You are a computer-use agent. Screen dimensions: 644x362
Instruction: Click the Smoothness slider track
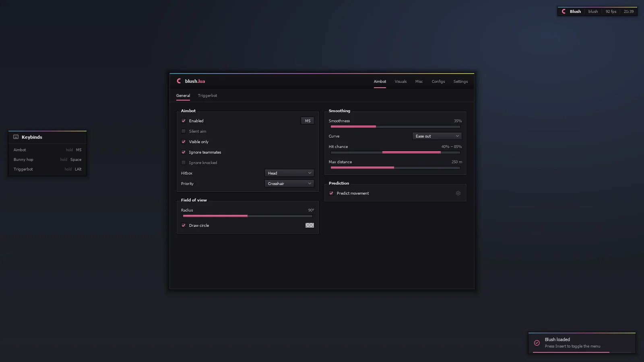coord(395,127)
